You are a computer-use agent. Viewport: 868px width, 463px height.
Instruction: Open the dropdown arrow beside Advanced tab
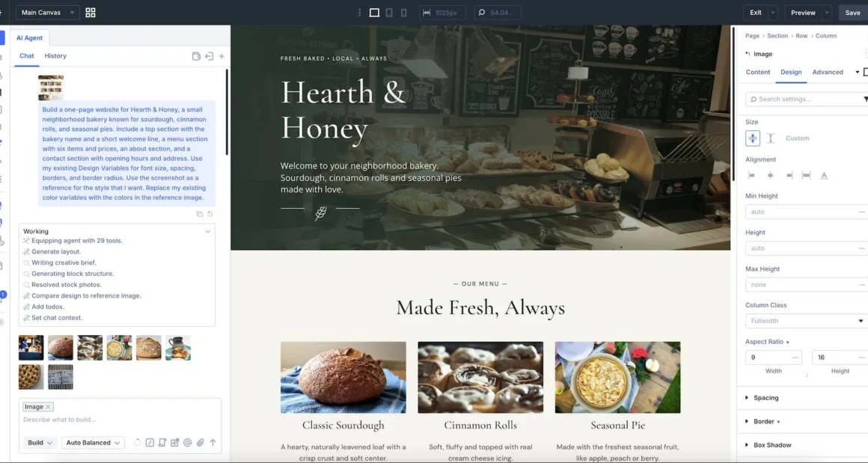coord(858,73)
